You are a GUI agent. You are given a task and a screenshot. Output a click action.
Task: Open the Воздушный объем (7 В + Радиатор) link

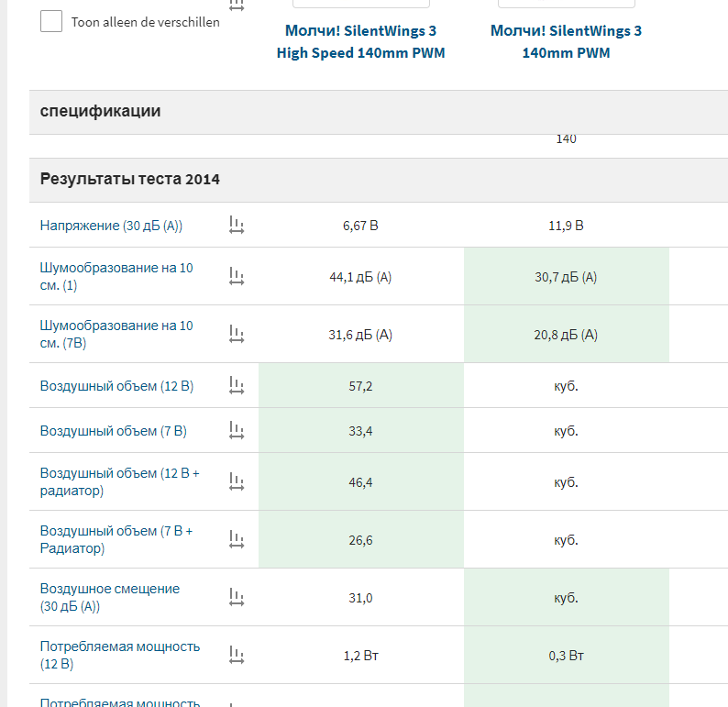click(x=116, y=539)
